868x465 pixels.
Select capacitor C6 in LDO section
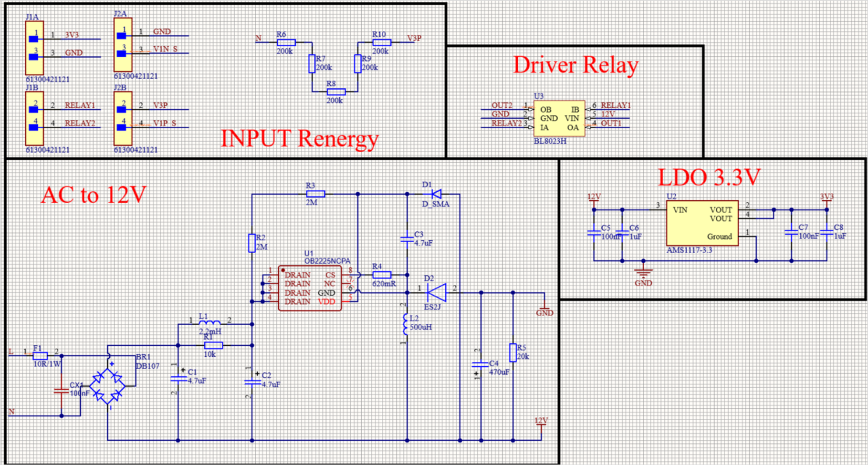(x=622, y=233)
